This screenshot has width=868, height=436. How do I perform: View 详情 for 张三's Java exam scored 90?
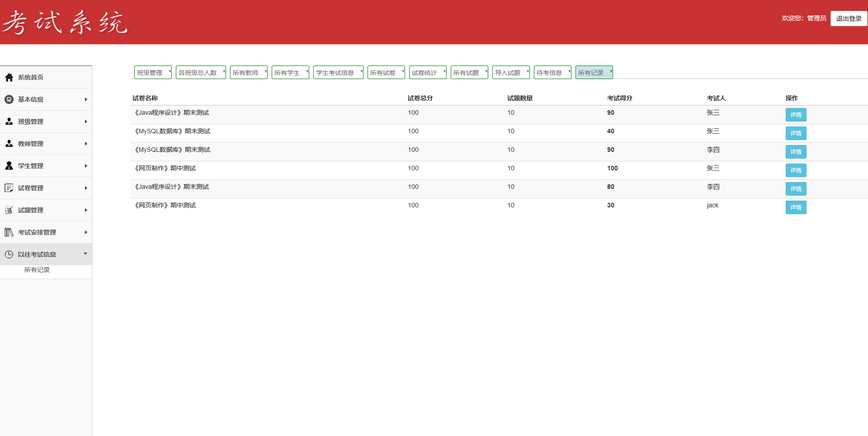click(796, 115)
